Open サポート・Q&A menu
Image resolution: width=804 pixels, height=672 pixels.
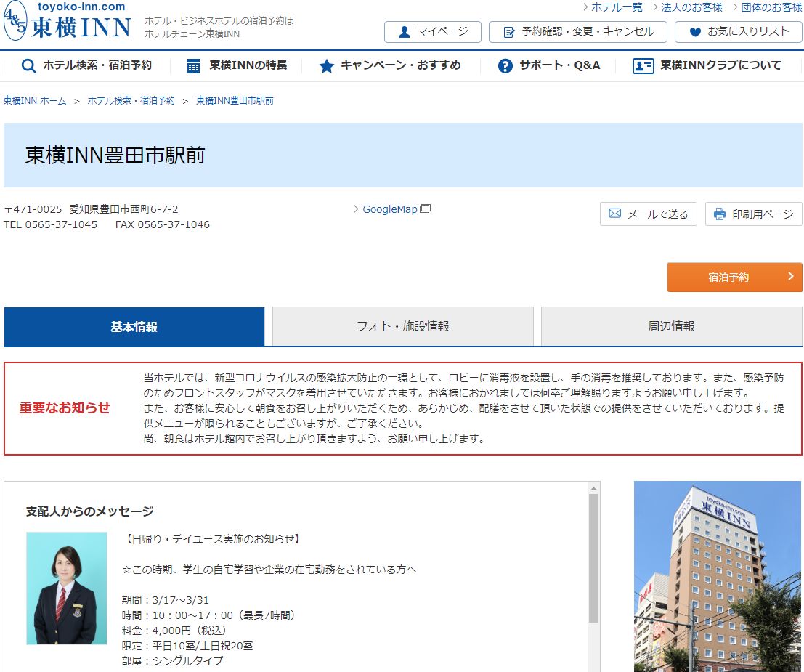[x=549, y=65]
